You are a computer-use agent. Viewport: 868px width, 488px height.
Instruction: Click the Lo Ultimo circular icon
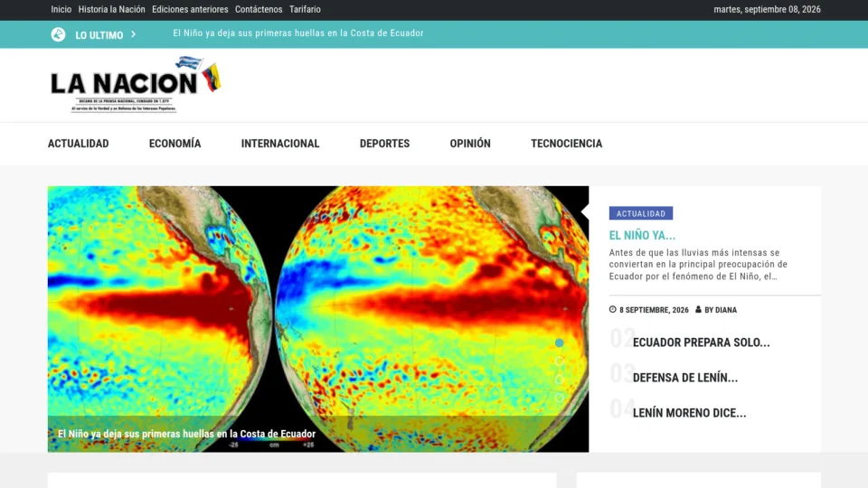coord(58,34)
